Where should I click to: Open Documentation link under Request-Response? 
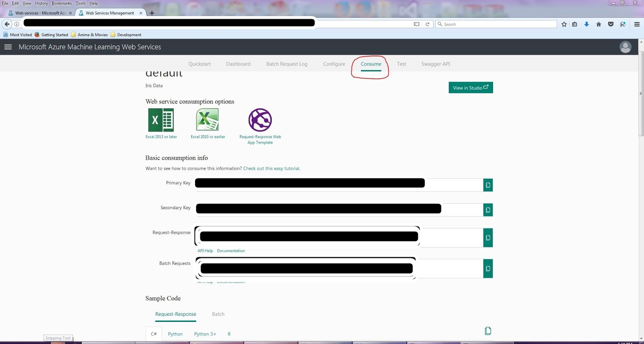click(x=231, y=251)
